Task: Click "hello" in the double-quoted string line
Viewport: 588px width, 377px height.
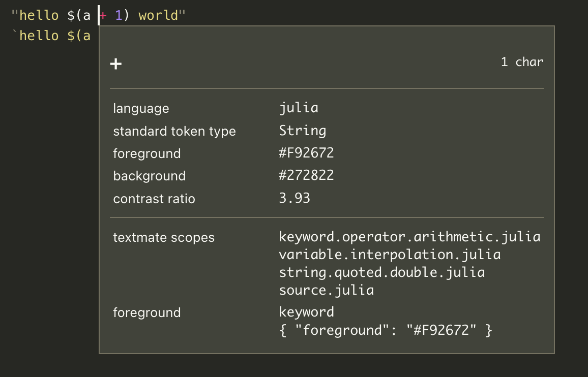Action: [39, 15]
